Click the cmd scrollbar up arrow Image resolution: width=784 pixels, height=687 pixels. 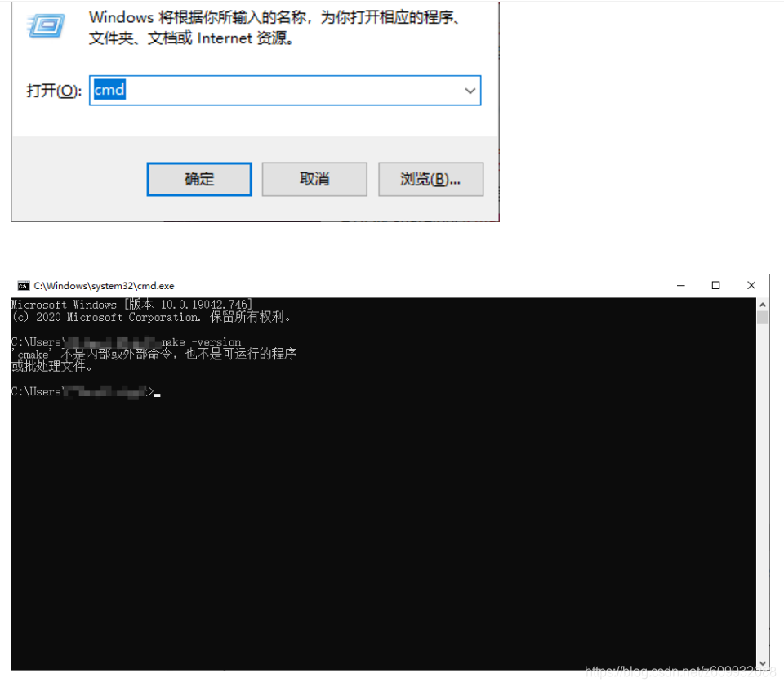click(x=763, y=305)
